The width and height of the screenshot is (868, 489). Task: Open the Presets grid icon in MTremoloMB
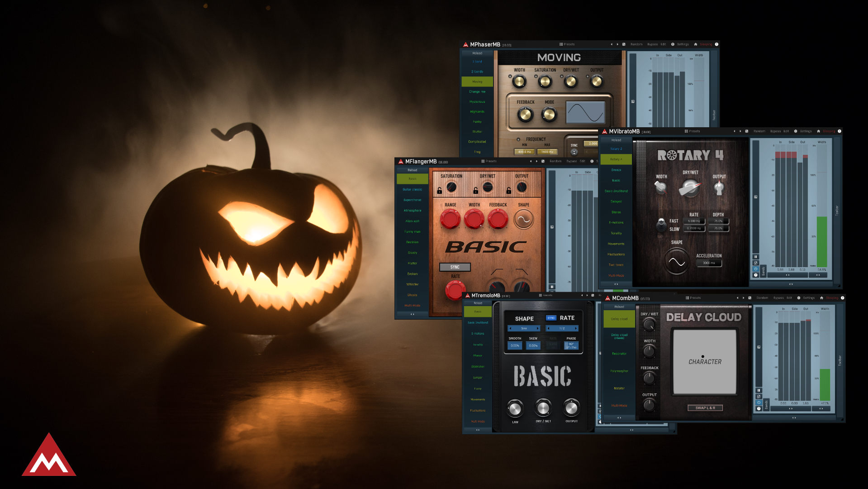click(540, 295)
